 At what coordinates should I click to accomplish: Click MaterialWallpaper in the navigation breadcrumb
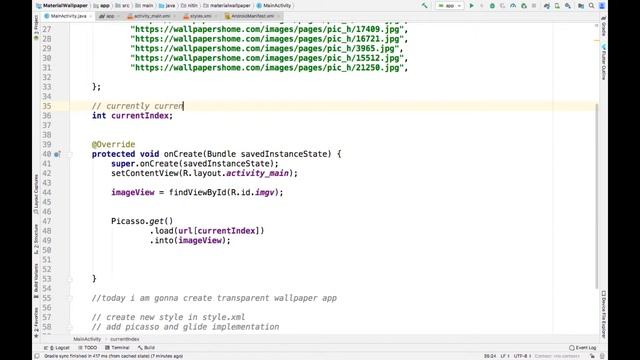(x=62, y=6)
